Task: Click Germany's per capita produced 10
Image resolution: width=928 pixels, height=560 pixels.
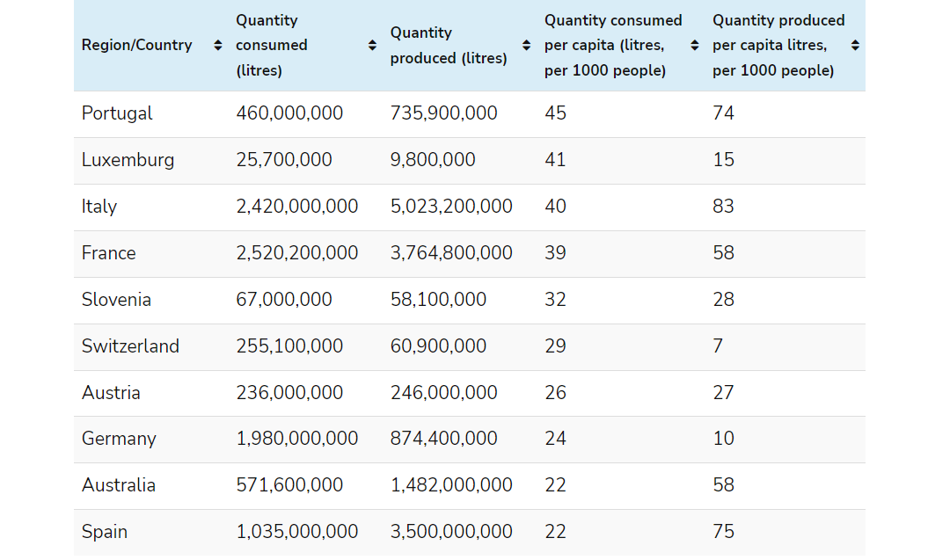Action: click(x=723, y=439)
